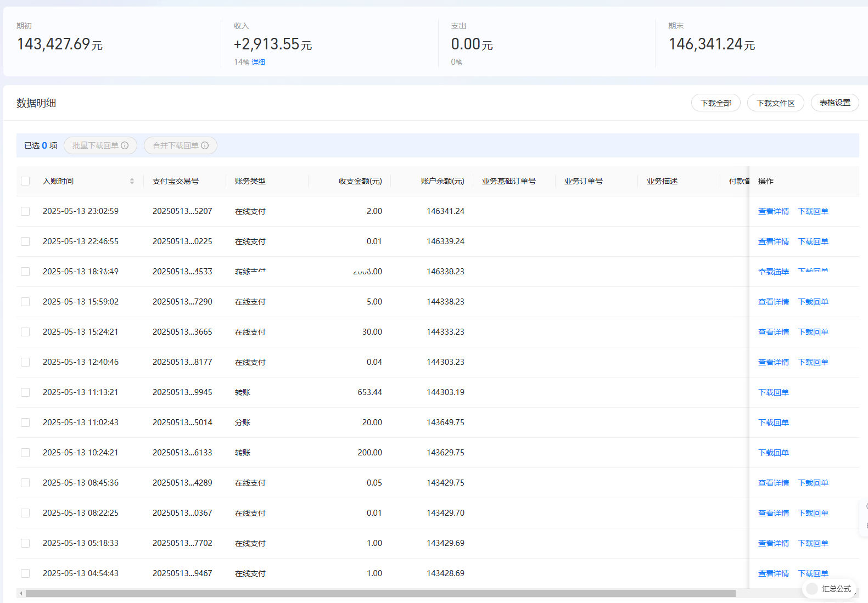
Task: Click the 分账 type cell
Action: 243,422
